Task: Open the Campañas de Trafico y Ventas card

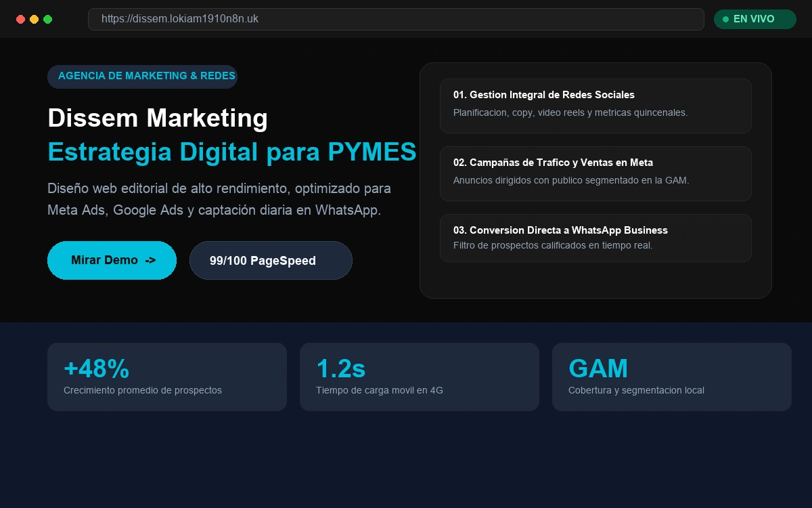Action: tap(595, 173)
